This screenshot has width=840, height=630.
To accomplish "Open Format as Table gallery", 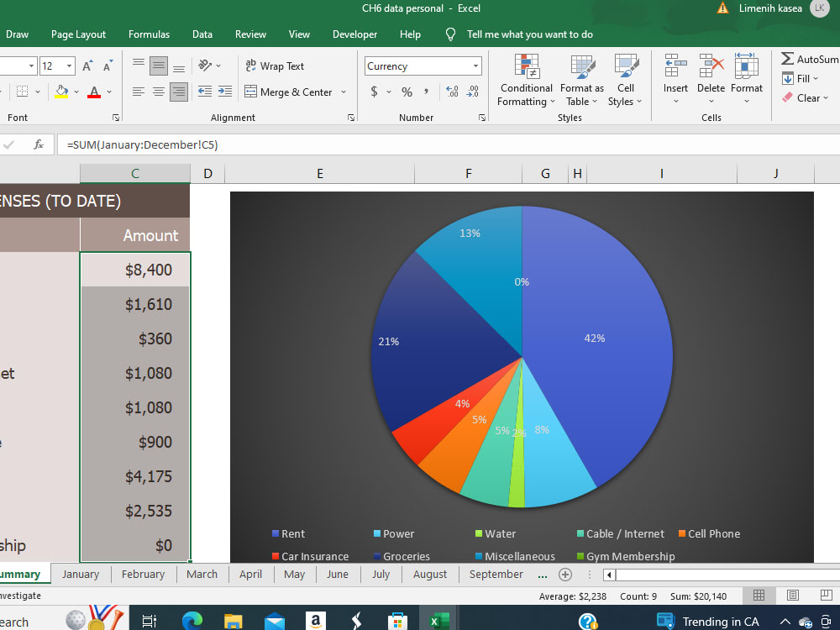I will pos(582,81).
